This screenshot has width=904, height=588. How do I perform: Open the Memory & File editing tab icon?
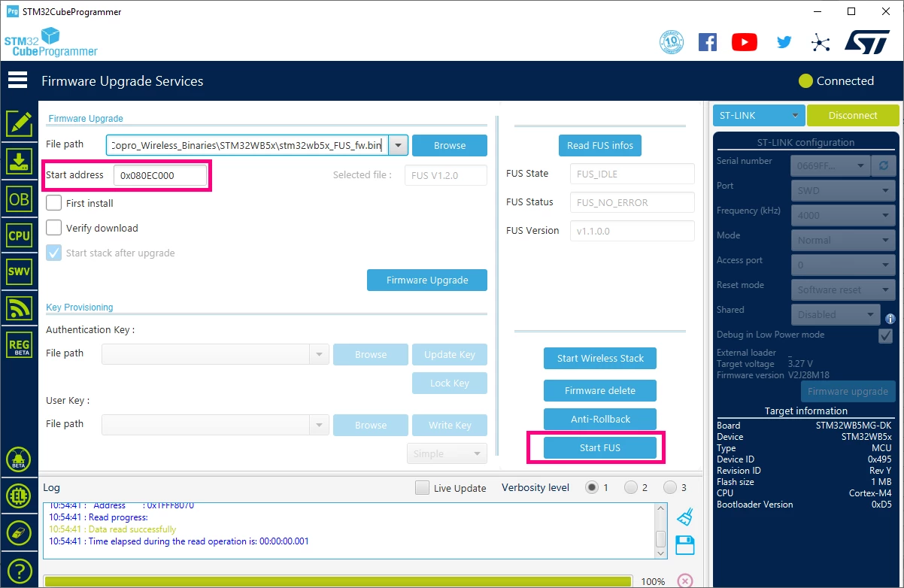click(x=19, y=123)
